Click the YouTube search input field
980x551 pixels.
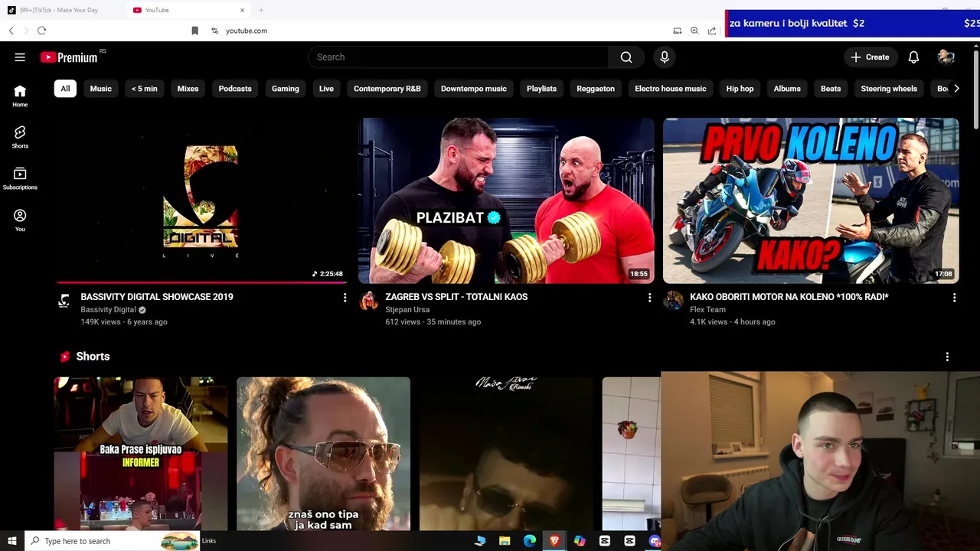point(459,57)
